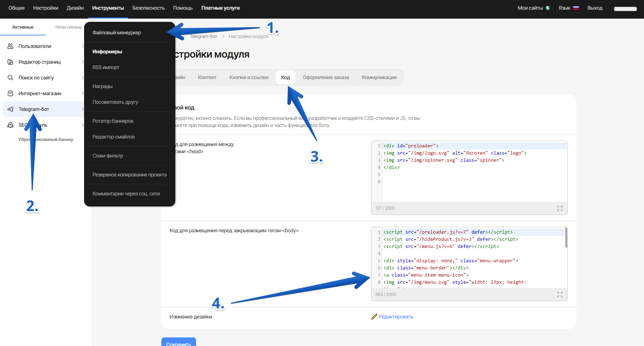Screen dimensions: 644x346
Task: Select Информеры menu entry
Action: [107, 52]
